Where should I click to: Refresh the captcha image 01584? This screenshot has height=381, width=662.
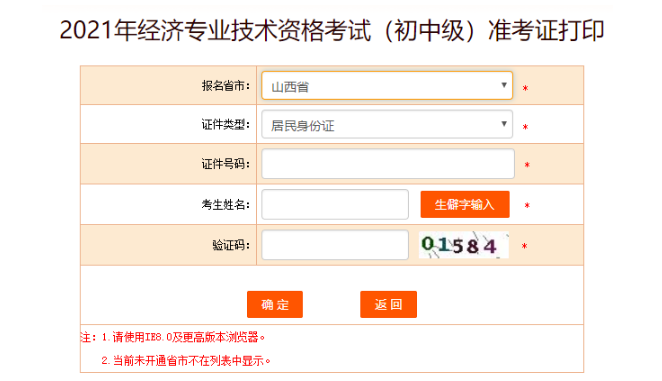(463, 245)
